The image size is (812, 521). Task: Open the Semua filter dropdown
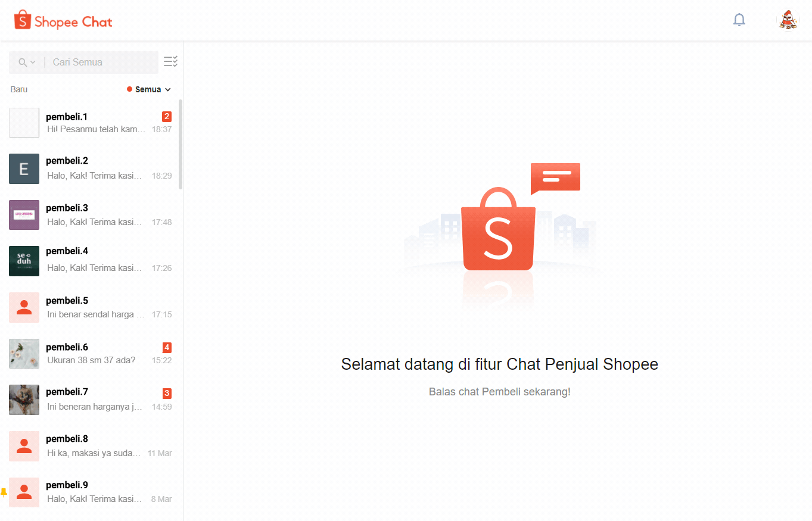click(147, 89)
